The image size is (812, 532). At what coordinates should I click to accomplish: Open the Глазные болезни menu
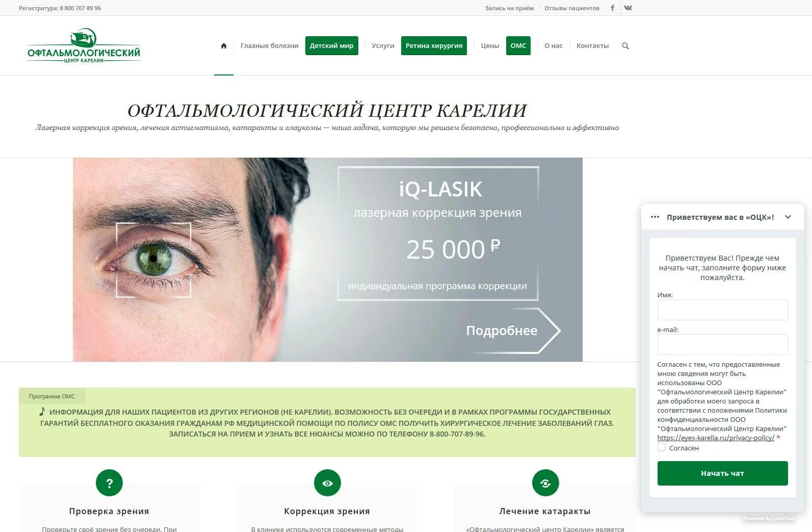click(270, 46)
